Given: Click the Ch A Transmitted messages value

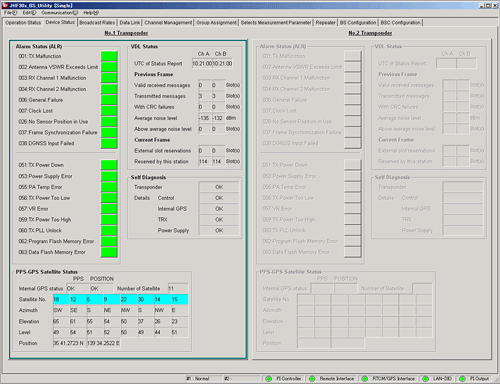Looking at the screenshot, I should [205, 96].
